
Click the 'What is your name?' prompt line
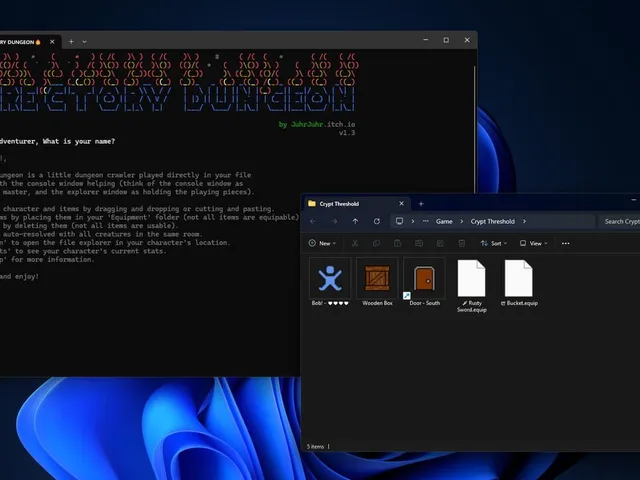(x=58, y=141)
